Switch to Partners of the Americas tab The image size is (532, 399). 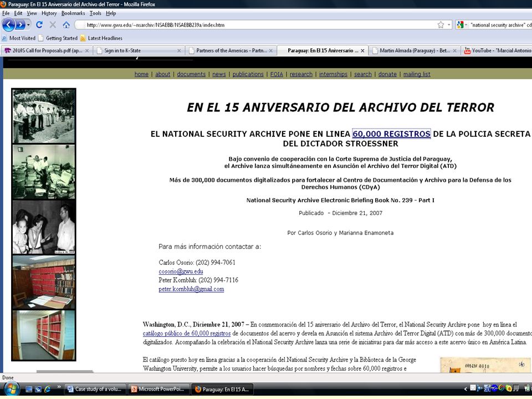click(x=231, y=50)
